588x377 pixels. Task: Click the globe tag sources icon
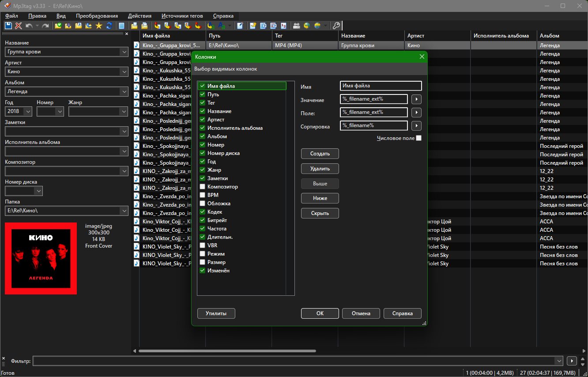[x=317, y=26]
